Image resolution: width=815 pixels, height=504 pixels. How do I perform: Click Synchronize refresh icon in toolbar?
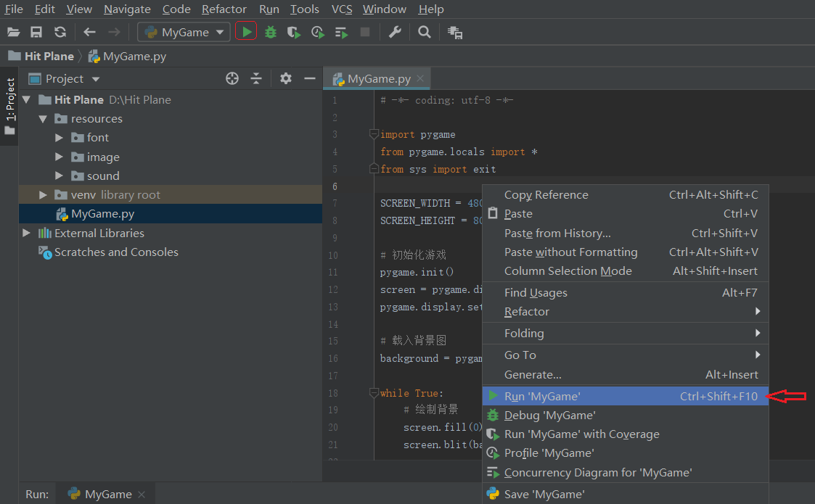pyautogui.click(x=60, y=32)
